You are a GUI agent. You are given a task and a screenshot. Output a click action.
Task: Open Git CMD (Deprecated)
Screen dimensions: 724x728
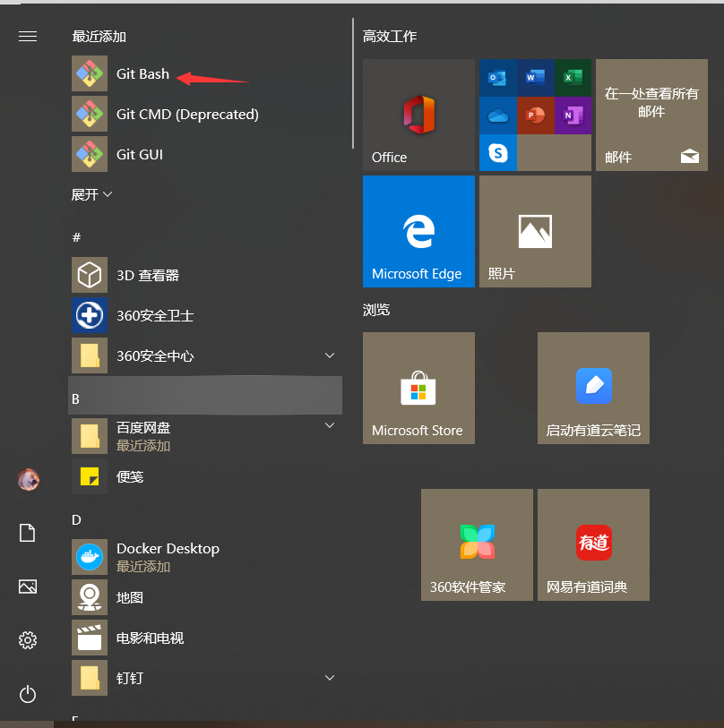pos(206,115)
